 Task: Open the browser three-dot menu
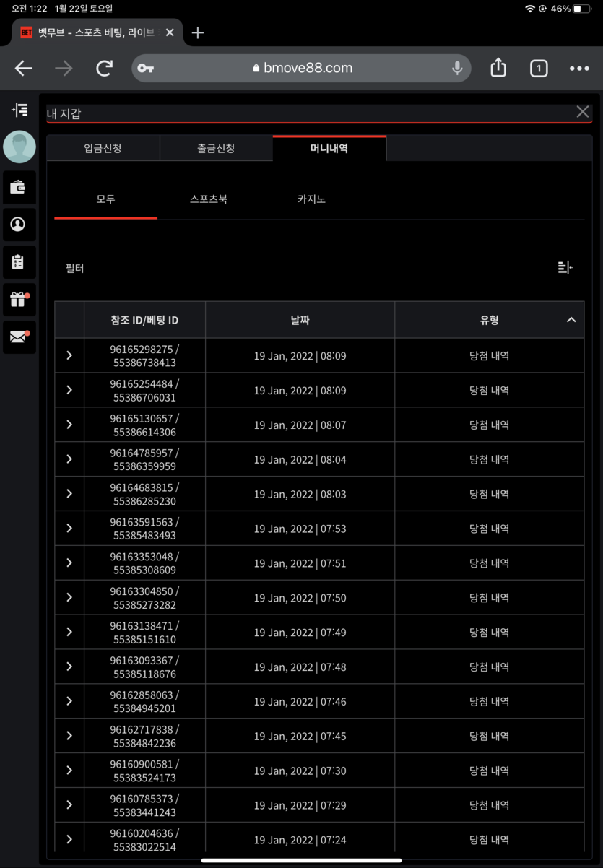579,69
